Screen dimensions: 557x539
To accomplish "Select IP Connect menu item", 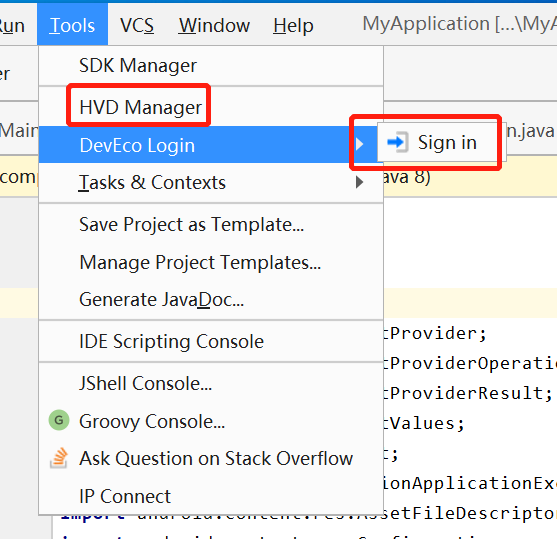I will (x=211, y=496).
